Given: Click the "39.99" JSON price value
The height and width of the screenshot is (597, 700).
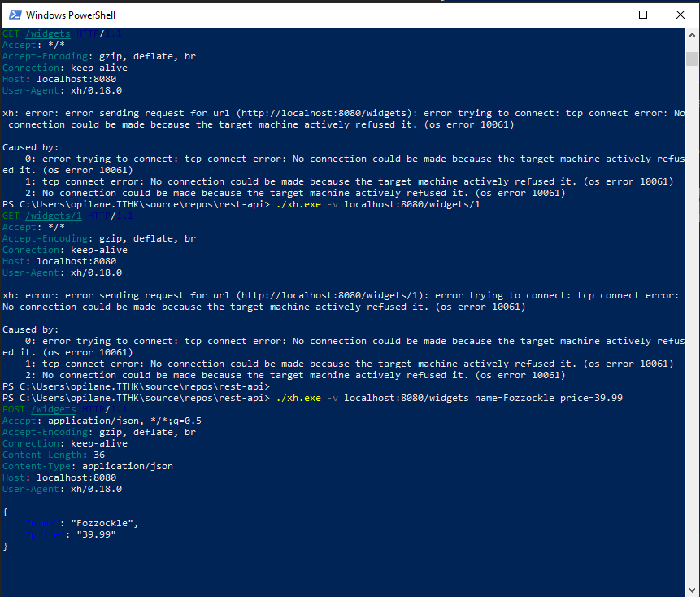Looking at the screenshot, I should tap(96, 534).
